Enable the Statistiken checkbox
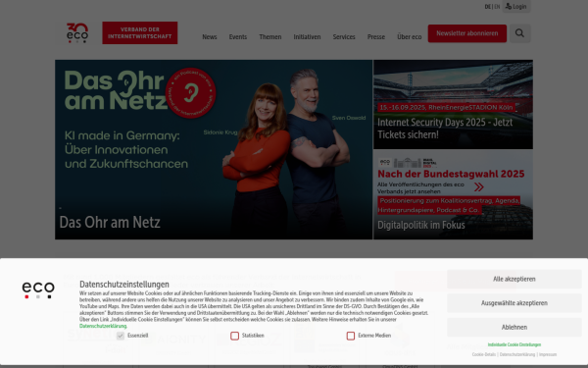The width and height of the screenshot is (588, 368). coord(235,336)
